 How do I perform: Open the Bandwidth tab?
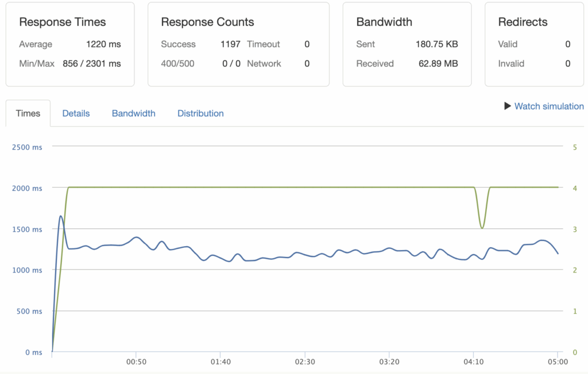[133, 114]
